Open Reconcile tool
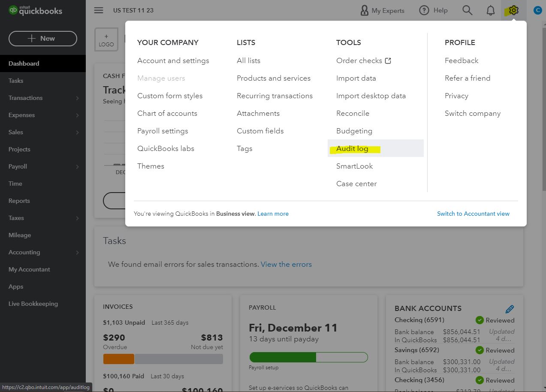The width and height of the screenshot is (546, 392). [353, 114]
